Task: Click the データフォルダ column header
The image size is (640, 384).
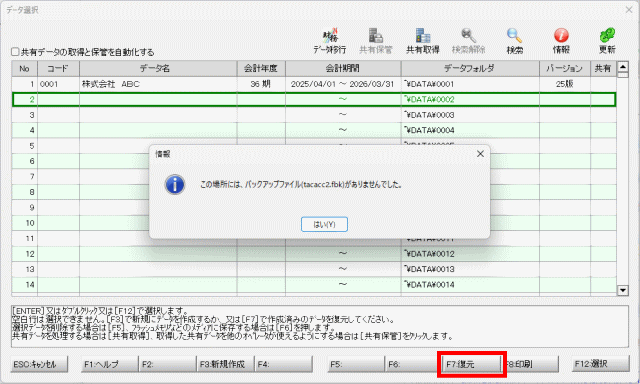Action: (470, 69)
